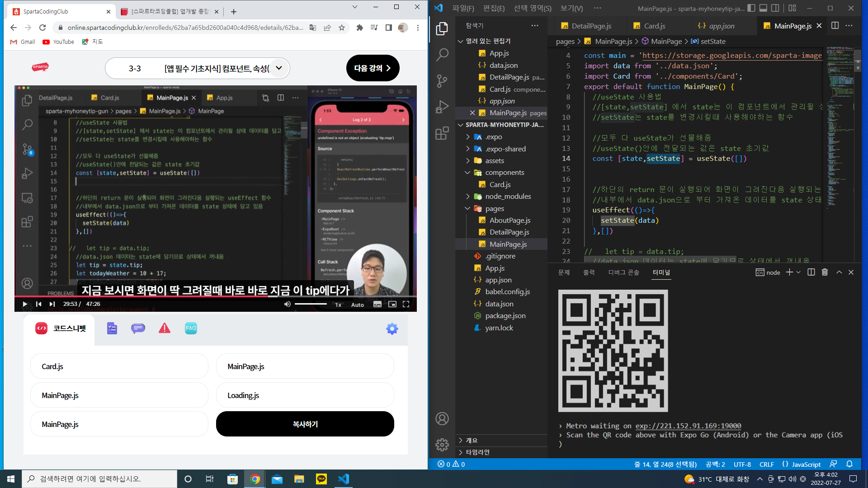Switch to the app.json editor tab
The height and width of the screenshot is (488, 868).
(721, 26)
